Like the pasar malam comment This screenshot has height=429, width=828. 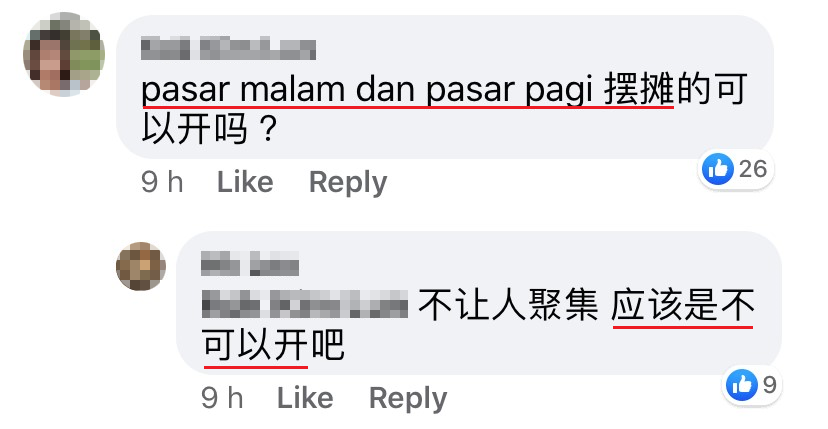click(x=245, y=182)
